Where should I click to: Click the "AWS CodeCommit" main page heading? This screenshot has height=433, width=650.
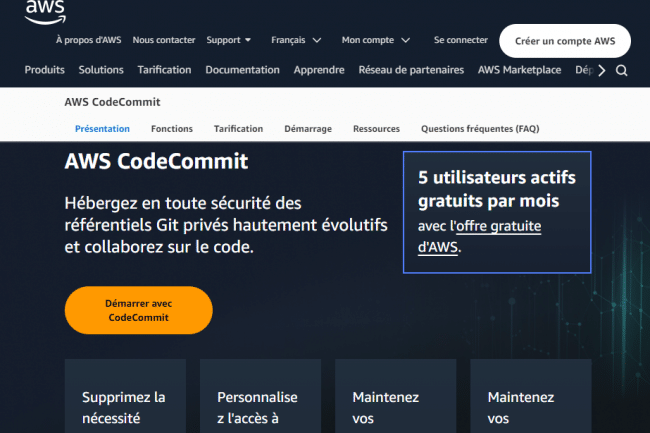[156, 161]
